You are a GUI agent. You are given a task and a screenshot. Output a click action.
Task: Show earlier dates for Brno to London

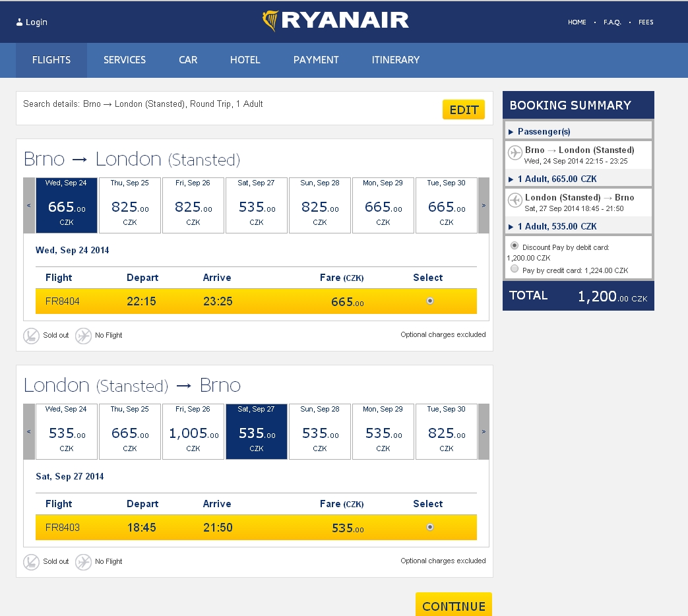(29, 205)
